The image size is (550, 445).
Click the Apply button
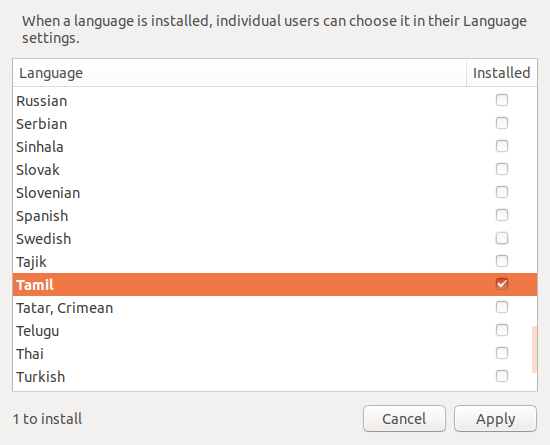(495, 419)
